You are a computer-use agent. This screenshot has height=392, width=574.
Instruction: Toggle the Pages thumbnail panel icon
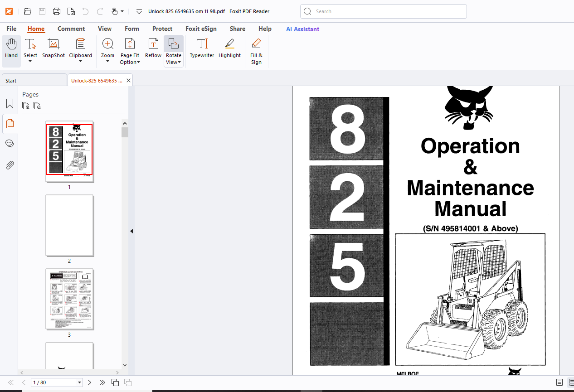10,124
